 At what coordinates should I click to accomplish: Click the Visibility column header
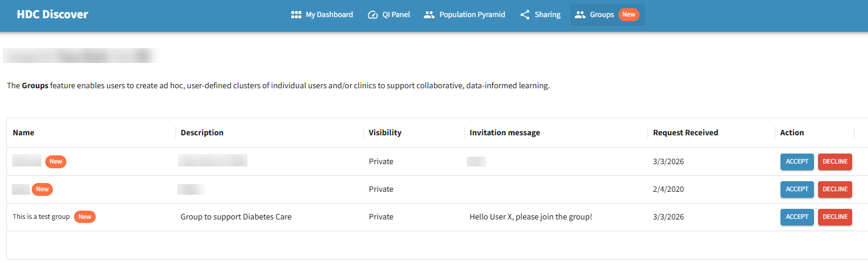[385, 132]
